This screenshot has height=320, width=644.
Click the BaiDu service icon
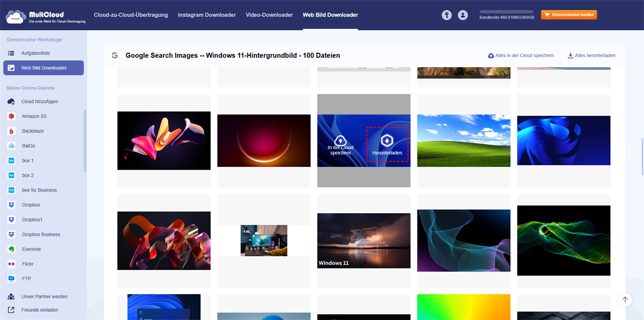(x=11, y=146)
